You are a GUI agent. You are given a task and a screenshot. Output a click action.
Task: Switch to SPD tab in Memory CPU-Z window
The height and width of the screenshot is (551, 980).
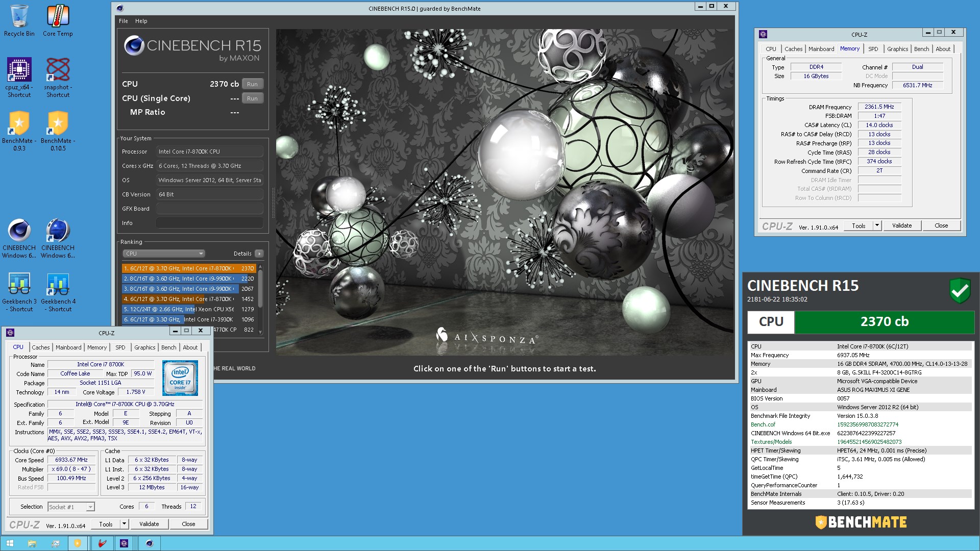tap(873, 49)
